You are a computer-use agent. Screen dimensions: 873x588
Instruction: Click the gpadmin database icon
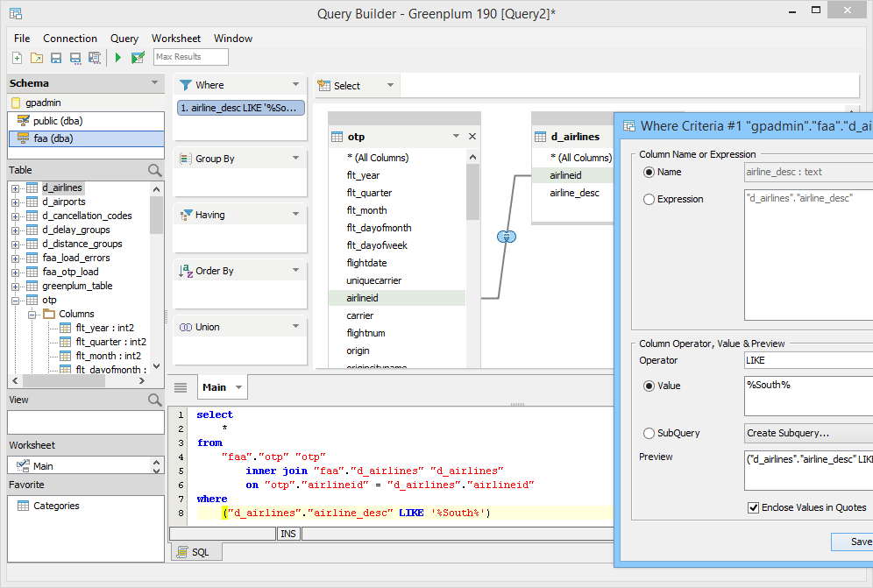[x=16, y=103]
